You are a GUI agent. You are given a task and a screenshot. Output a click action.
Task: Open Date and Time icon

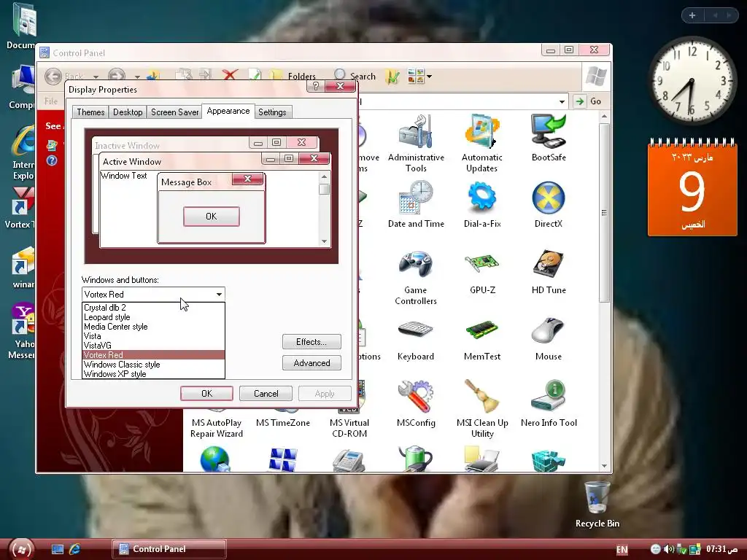416,204
